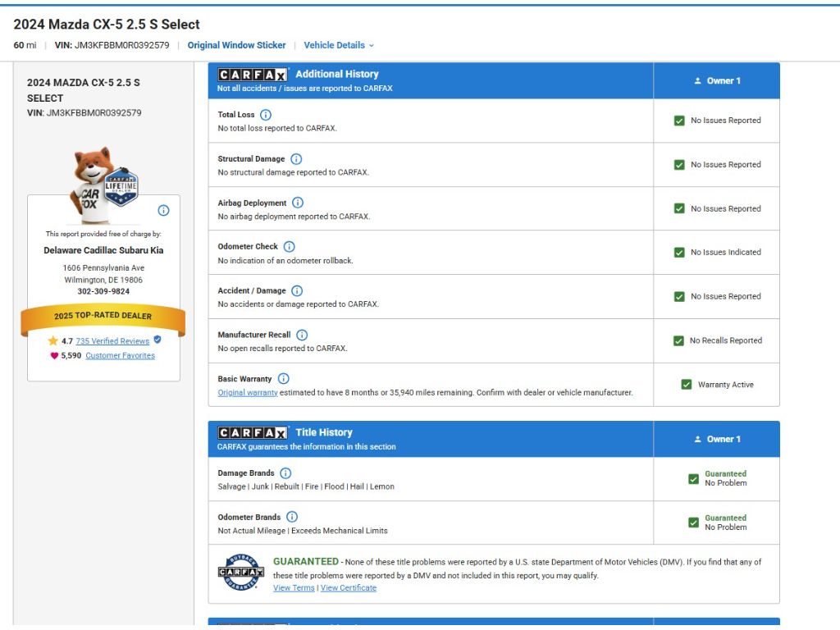Click green checkmark for Accident / Damage
Viewport: 840px width, 630px height.
(x=679, y=297)
